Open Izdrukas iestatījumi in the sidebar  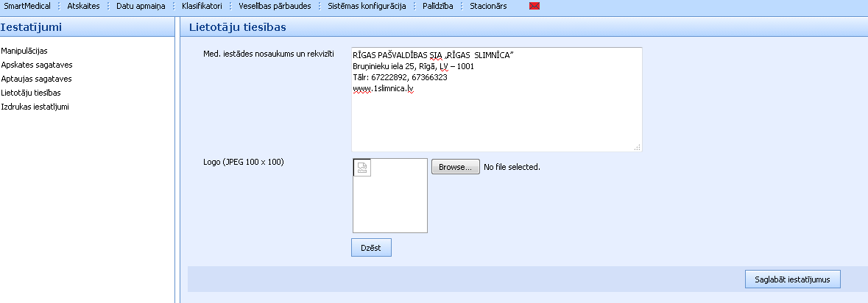pyautogui.click(x=35, y=107)
